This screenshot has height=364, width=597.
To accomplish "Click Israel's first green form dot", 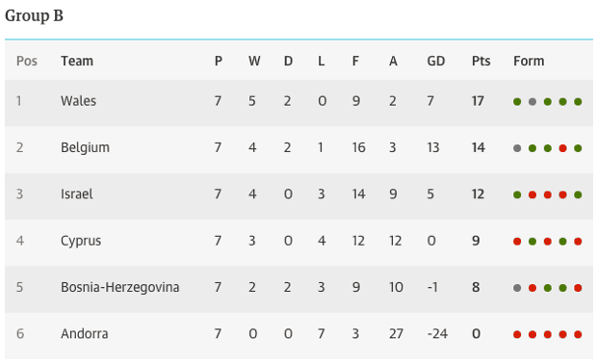I will point(517,195).
